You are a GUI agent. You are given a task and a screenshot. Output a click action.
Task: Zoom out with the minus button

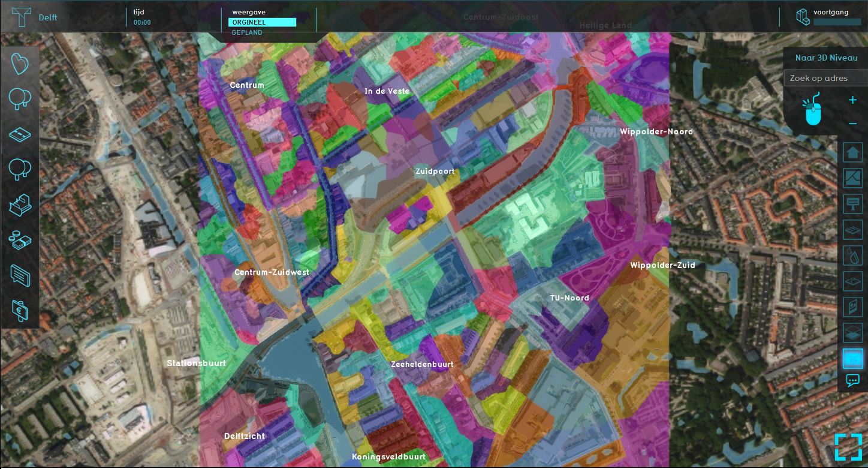click(x=852, y=124)
